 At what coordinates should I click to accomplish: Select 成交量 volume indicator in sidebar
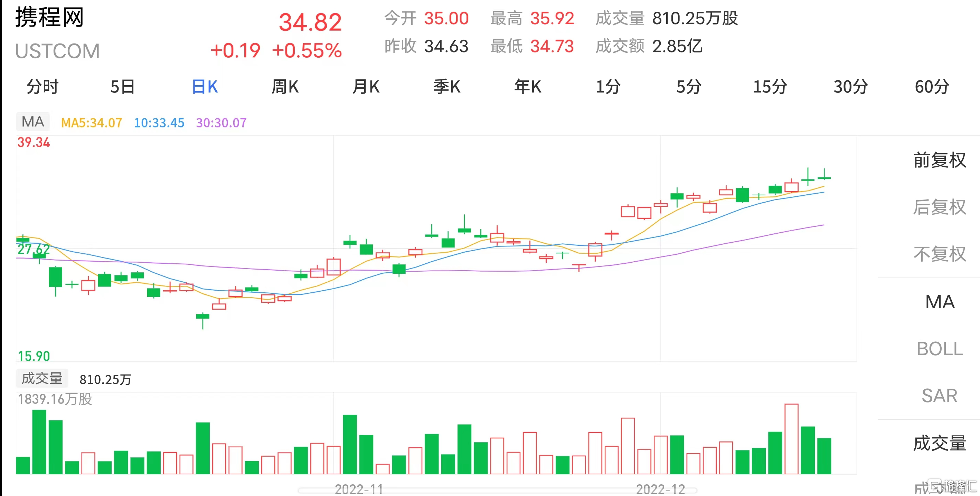coord(940,443)
